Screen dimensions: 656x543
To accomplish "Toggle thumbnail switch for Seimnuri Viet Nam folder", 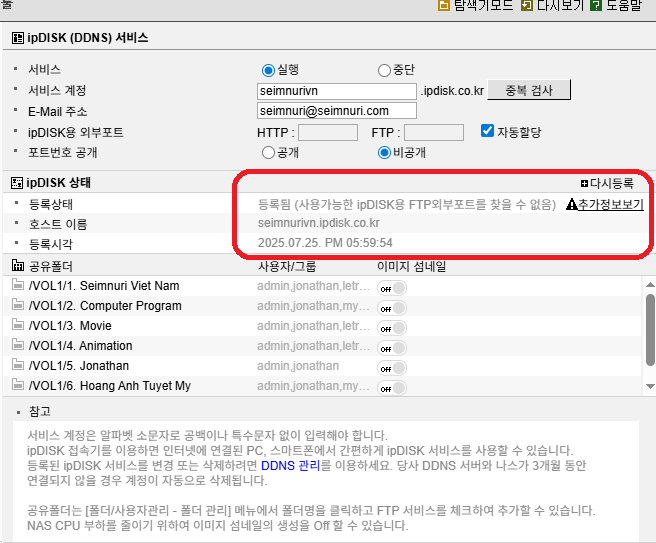I will tap(392, 288).
